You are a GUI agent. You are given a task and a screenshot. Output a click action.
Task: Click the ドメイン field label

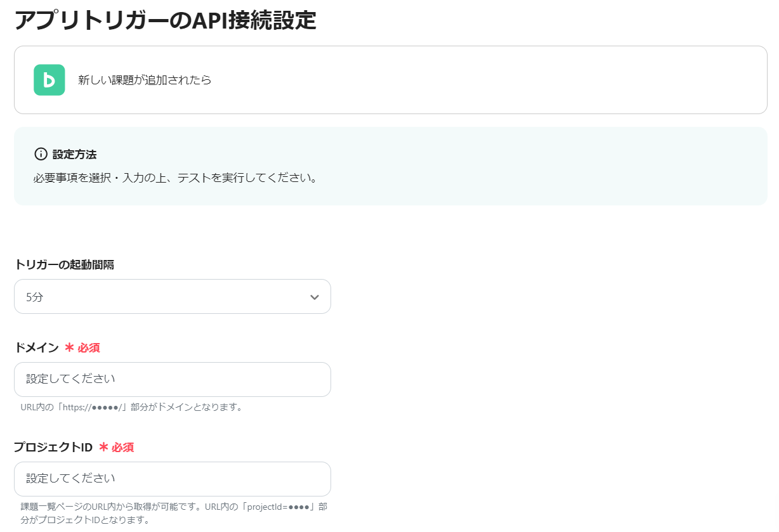pos(36,347)
